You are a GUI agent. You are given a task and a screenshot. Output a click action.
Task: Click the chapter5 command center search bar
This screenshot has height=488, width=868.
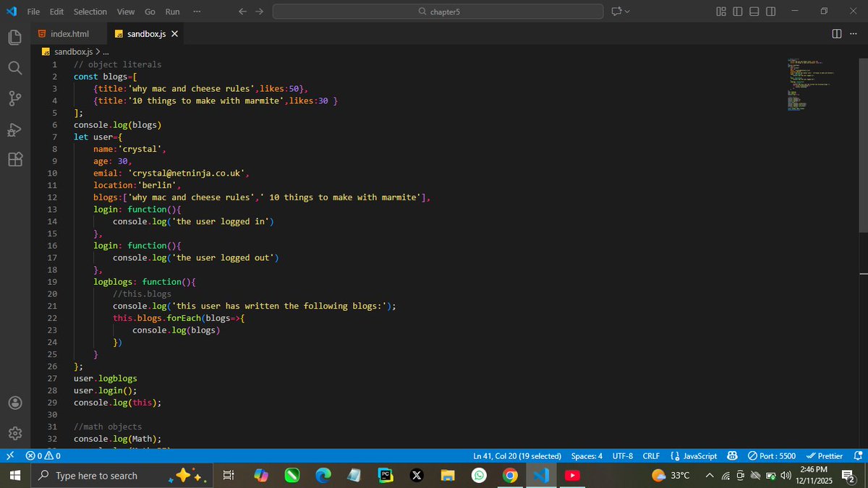[x=437, y=12]
